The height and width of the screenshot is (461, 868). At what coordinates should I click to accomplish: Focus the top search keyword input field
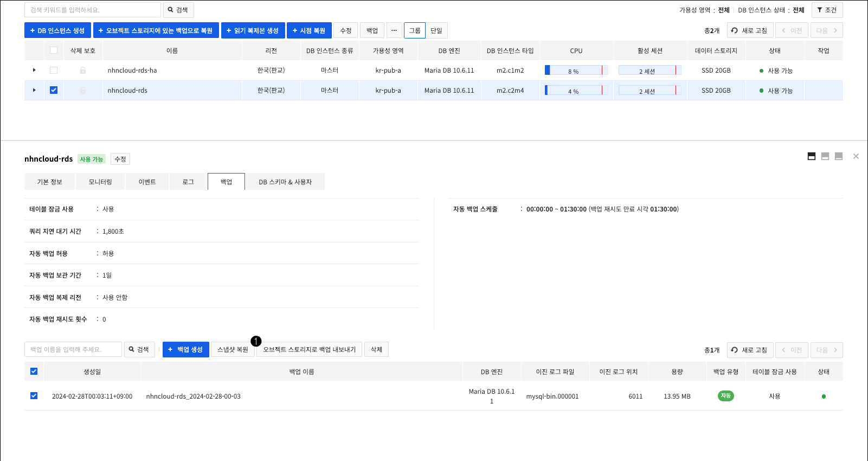click(93, 10)
